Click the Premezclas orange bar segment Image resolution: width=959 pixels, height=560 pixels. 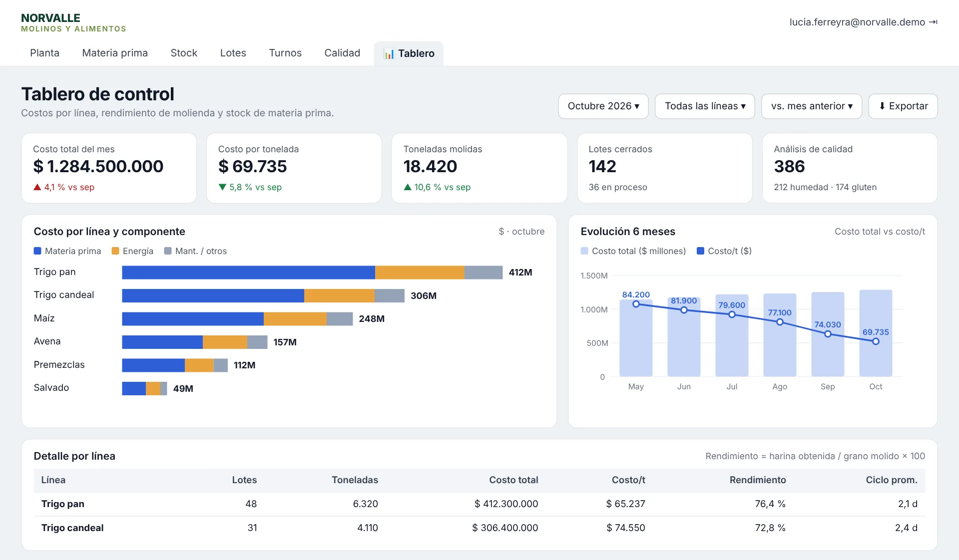click(x=199, y=365)
